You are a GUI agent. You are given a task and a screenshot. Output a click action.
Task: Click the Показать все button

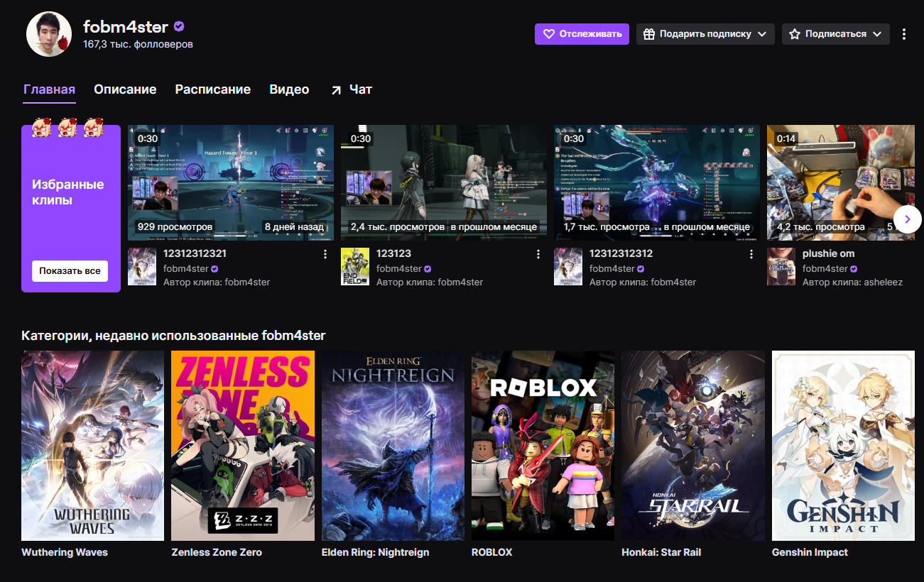(70, 271)
